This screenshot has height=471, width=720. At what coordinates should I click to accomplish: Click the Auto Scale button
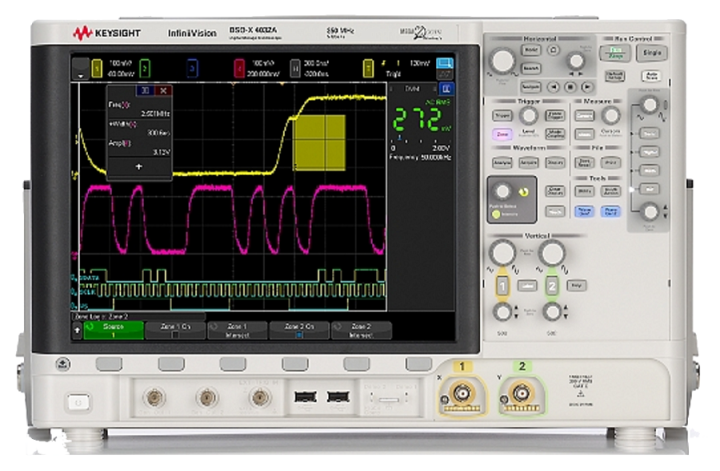[x=652, y=75]
